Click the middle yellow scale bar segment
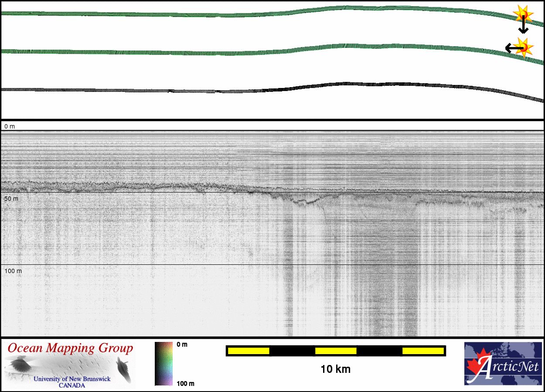Viewport: 545px width, 392px height. tap(336, 351)
